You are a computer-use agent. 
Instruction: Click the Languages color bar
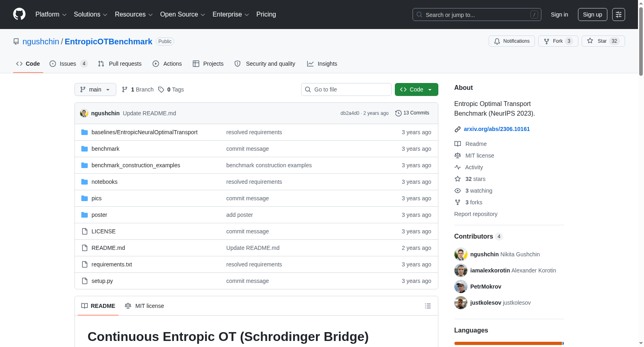pyautogui.click(x=509, y=343)
